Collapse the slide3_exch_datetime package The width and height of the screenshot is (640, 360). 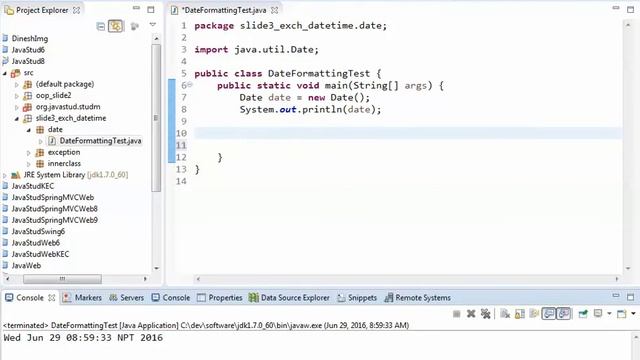click(17, 119)
